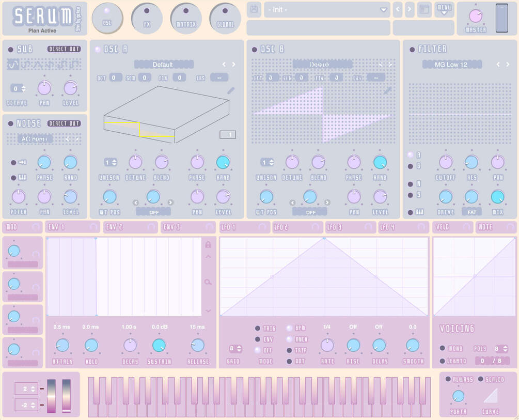Screen dimensions: 519x420
Task: Click the portamento curve shape icon
Action: [491, 396]
